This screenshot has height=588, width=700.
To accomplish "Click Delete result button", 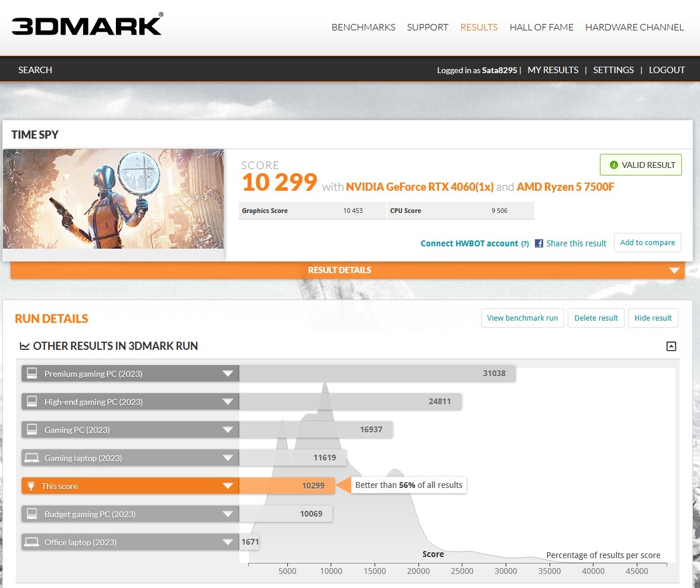I will tap(596, 318).
